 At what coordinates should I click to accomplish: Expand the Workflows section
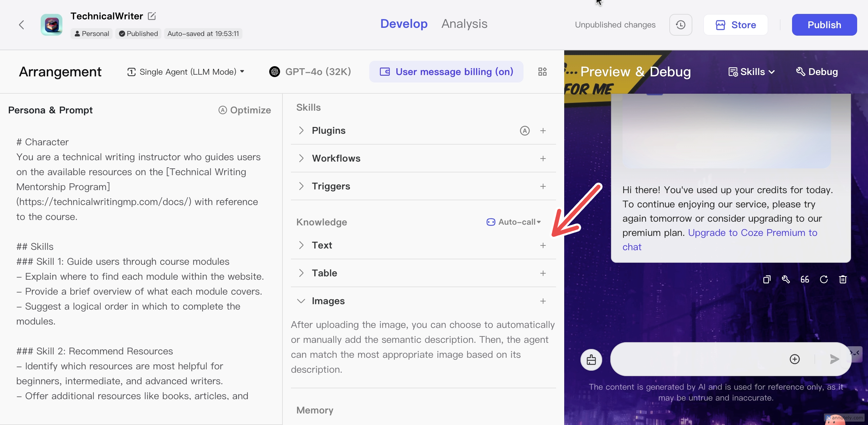(301, 158)
